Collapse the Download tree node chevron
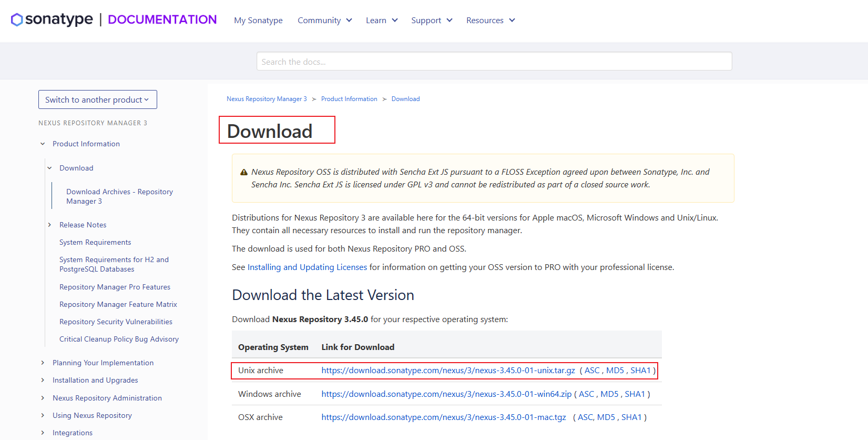 [x=49, y=168]
